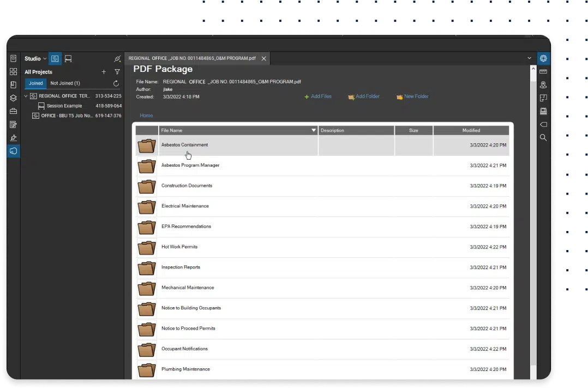Select the EPA Recommendations folder name
This screenshot has height=389, width=588.
[186, 227]
